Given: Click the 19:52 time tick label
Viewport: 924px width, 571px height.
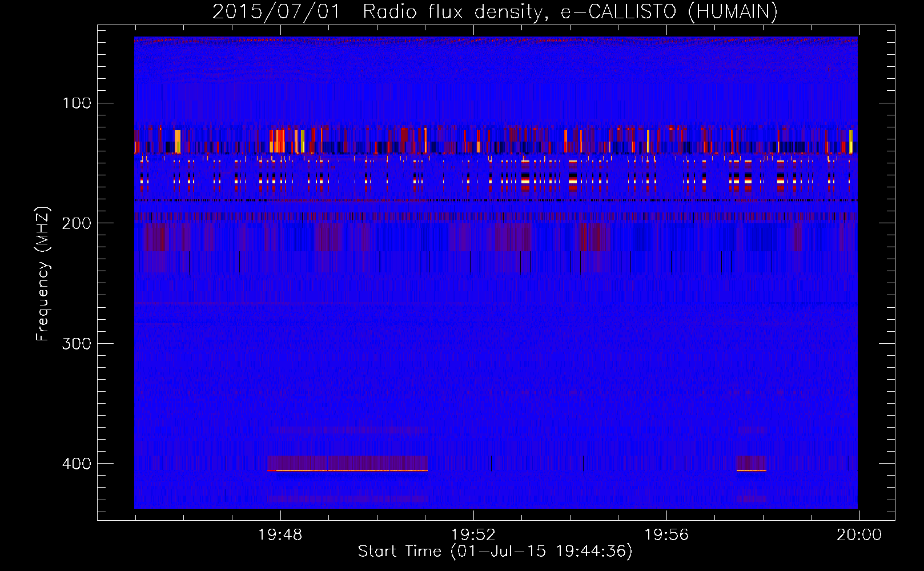Looking at the screenshot, I should [x=473, y=535].
